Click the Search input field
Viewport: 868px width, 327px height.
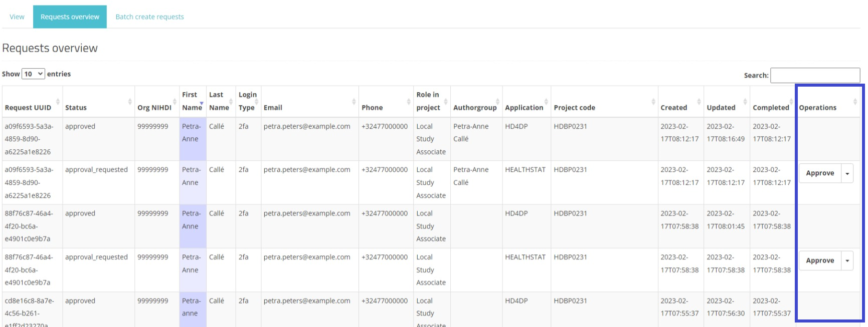(815, 75)
